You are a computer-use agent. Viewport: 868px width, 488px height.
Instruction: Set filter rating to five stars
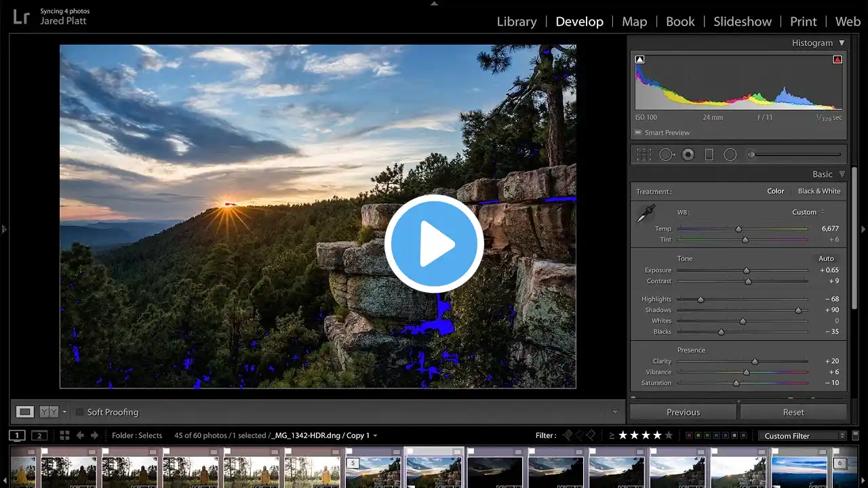pos(669,435)
